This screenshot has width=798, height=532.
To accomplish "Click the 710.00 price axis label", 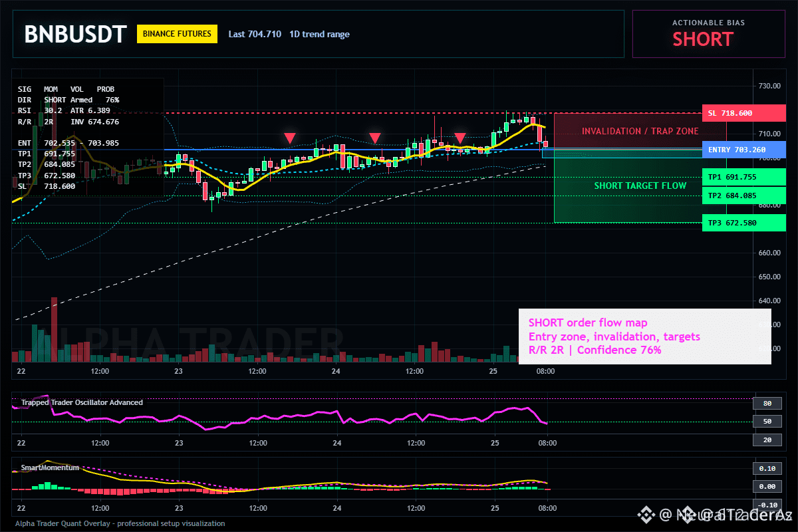I will 768,133.
